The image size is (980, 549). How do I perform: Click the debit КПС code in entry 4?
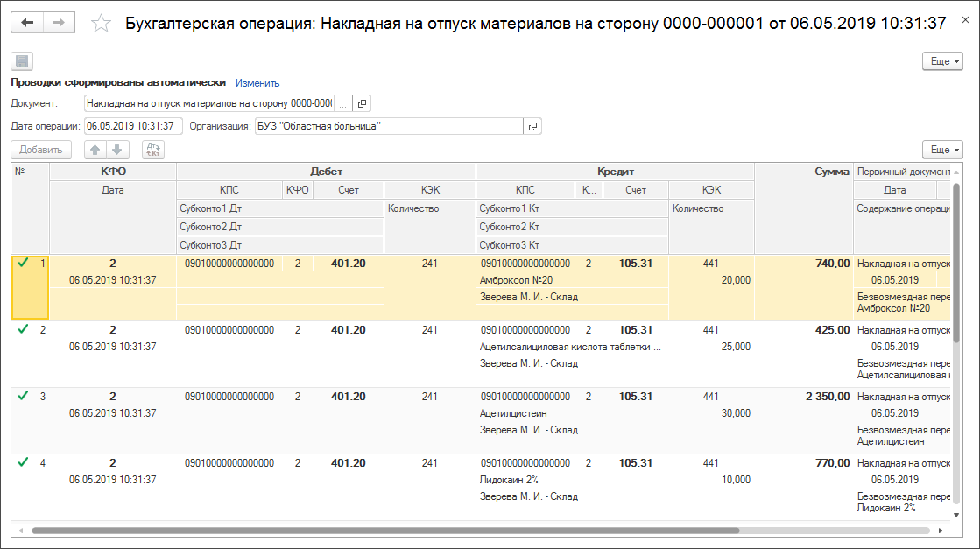[229, 463]
